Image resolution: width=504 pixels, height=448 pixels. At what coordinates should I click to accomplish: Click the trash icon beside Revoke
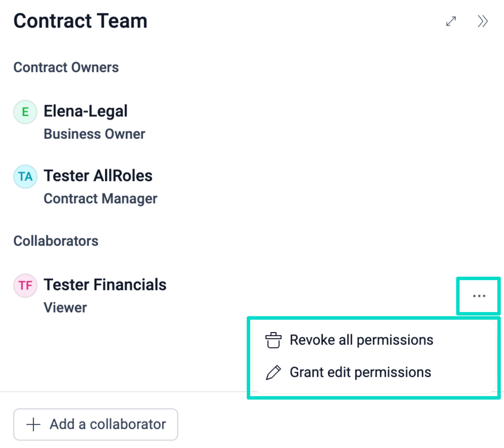click(x=273, y=340)
